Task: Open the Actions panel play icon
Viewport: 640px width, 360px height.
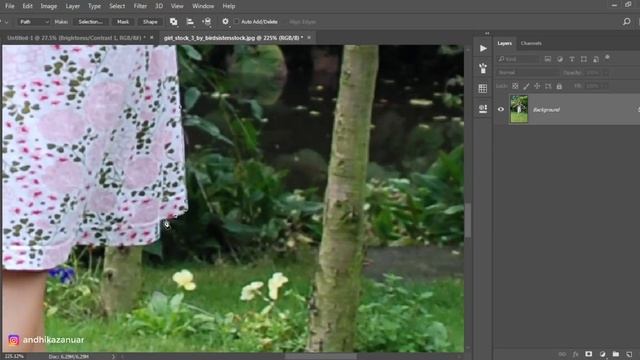Action: coord(483,49)
